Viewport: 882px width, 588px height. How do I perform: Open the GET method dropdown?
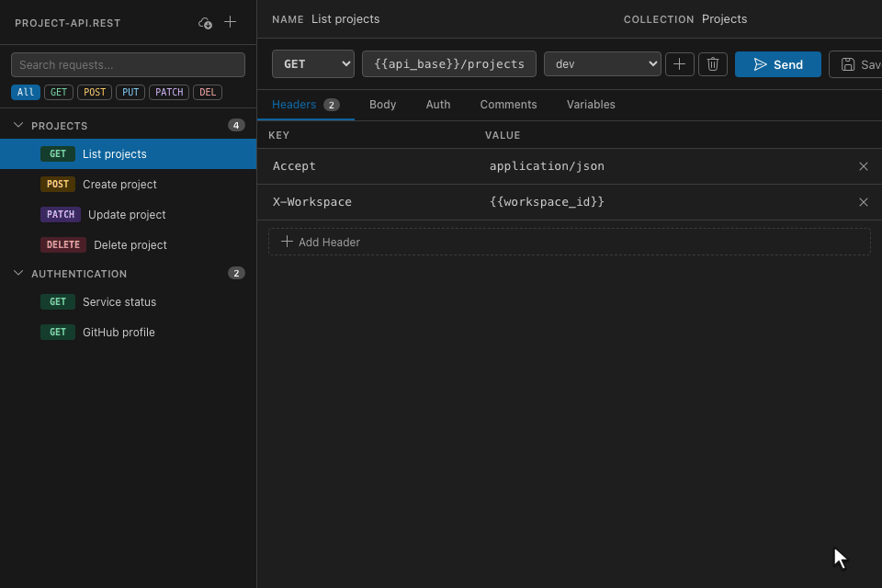313,64
